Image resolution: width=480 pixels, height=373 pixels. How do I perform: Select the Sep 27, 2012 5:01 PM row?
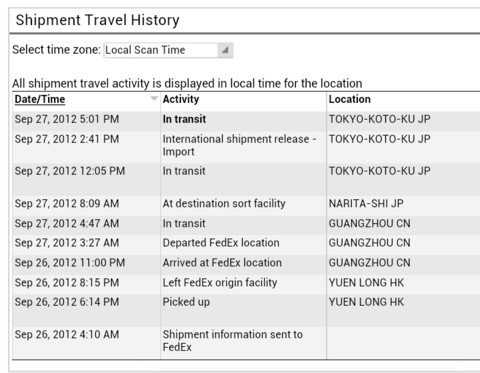coord(246,119)
